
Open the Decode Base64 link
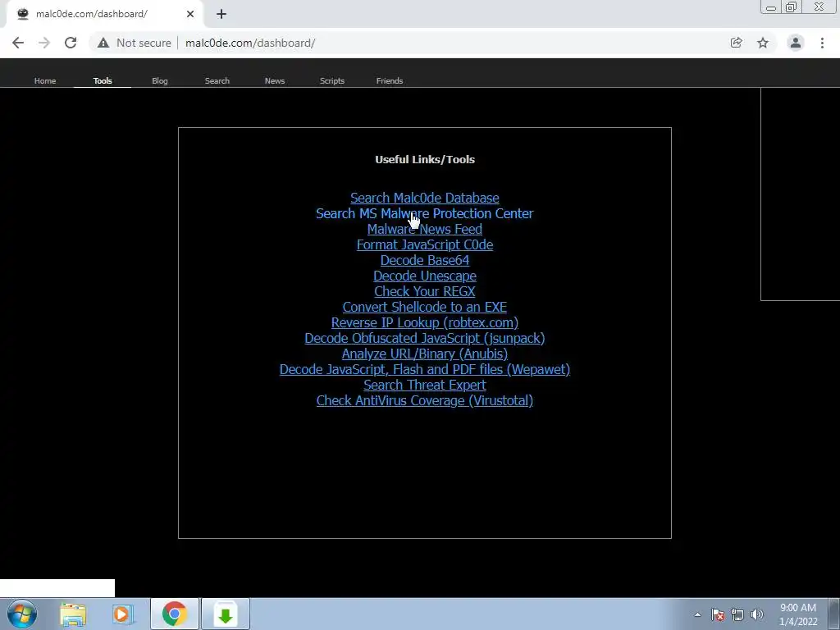(x=425, y=260)
